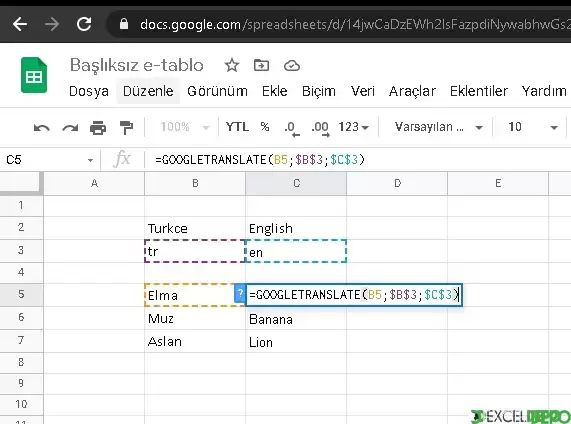Open the Google Sheets home icon

[x=34, y=75]
